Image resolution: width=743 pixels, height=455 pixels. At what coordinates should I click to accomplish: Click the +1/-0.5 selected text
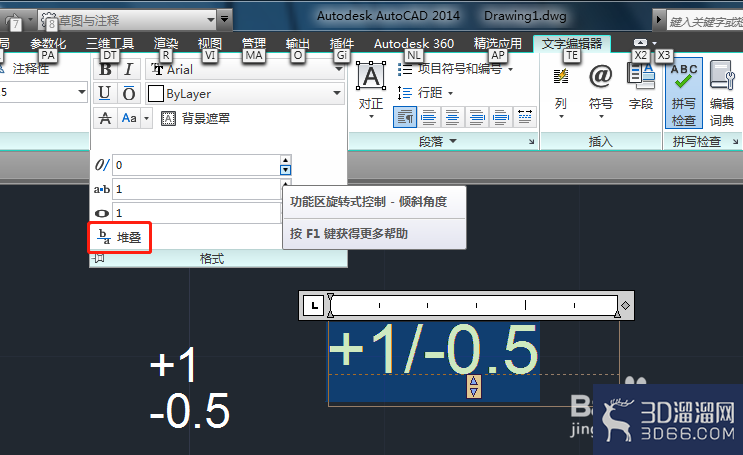click(x=434, y=350)
